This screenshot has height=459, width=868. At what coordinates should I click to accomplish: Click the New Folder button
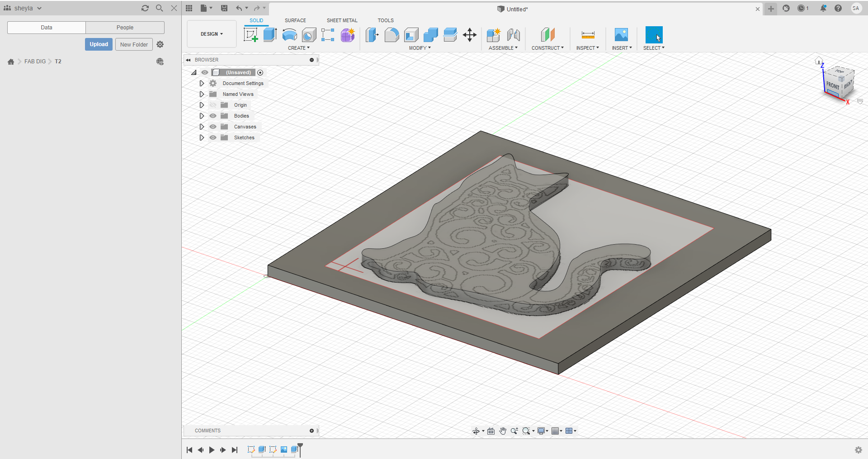pyautogui.click(x=134, y=44)
